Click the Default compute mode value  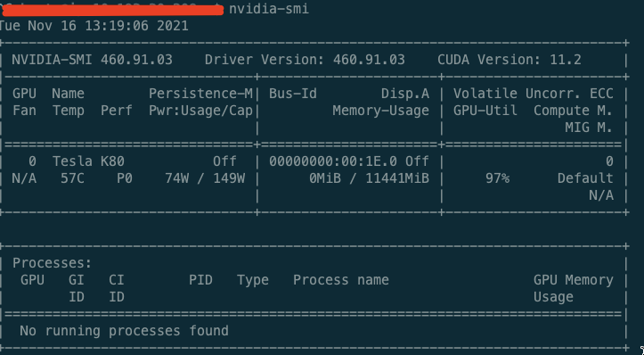(585, 178)
